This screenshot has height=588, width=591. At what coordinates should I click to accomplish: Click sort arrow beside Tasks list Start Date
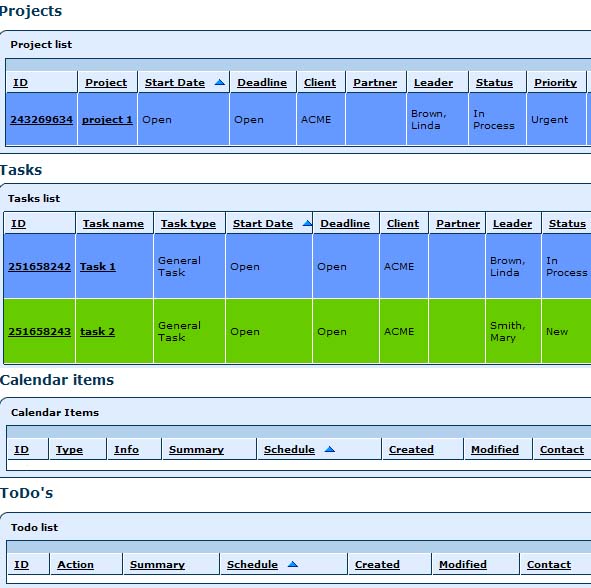point(307,223)
